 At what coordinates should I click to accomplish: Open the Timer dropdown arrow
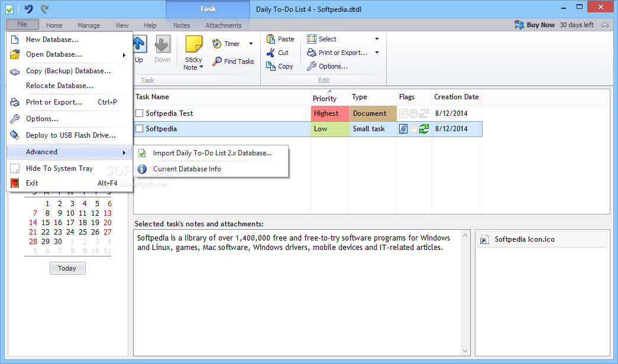(x=251, y=44)
